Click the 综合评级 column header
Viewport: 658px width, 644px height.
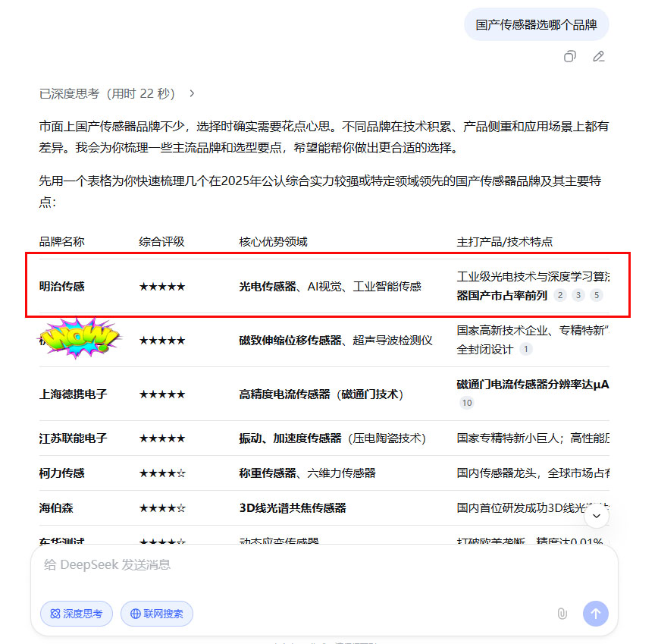click(x=161, y=241)
